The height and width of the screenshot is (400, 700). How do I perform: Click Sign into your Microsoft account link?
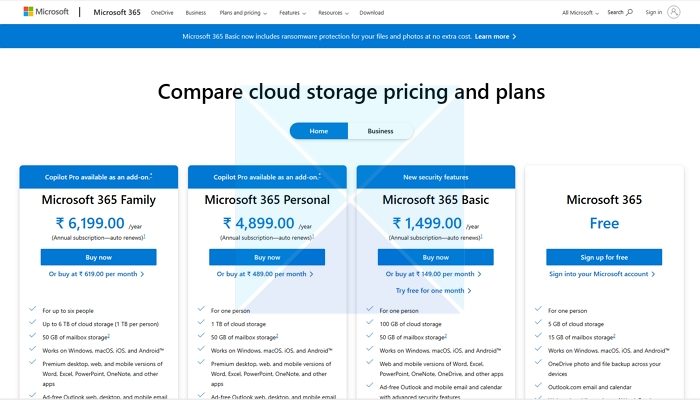click(x=602, y=274)
